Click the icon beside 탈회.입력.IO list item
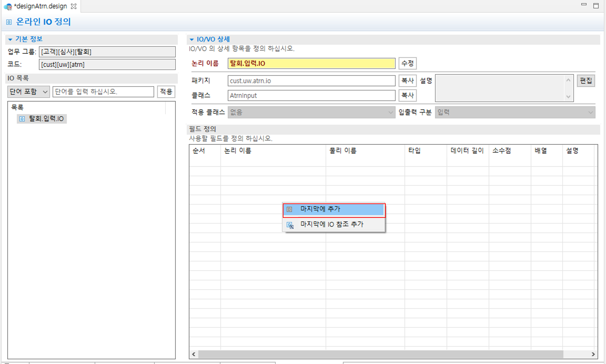 tap(22, 119)
